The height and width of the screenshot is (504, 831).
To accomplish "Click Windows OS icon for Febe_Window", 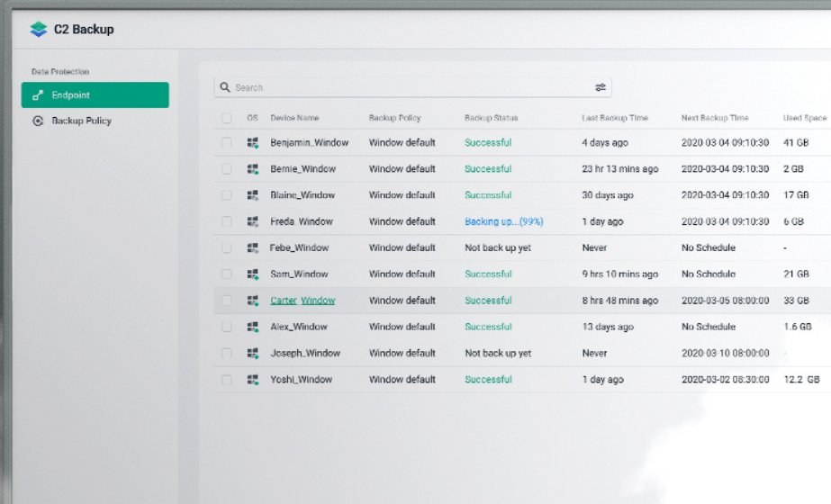I will pyautogui.click(x=253, y=247).
